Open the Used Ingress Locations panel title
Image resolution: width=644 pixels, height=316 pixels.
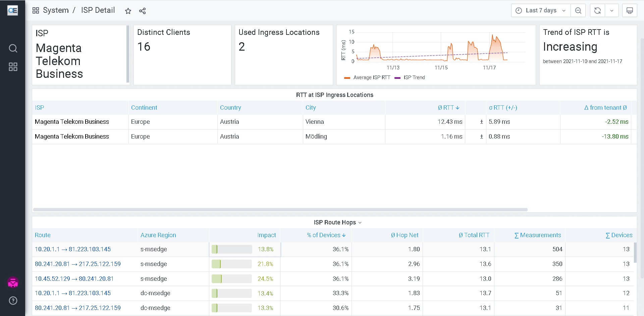pyautogui.click(x=279, y=32)
